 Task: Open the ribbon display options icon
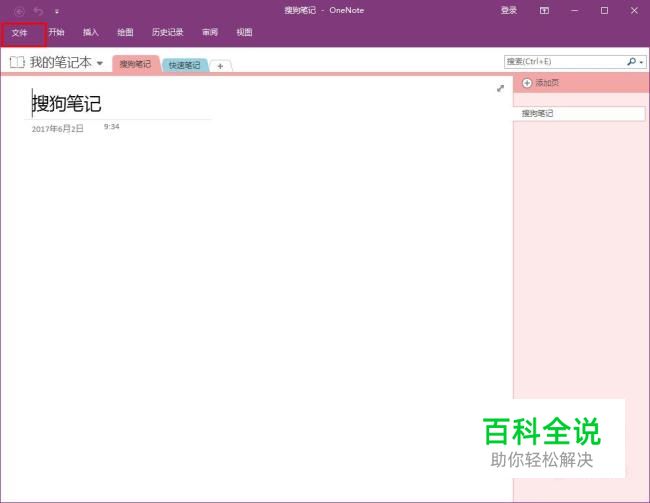click(x=544, y=11)
